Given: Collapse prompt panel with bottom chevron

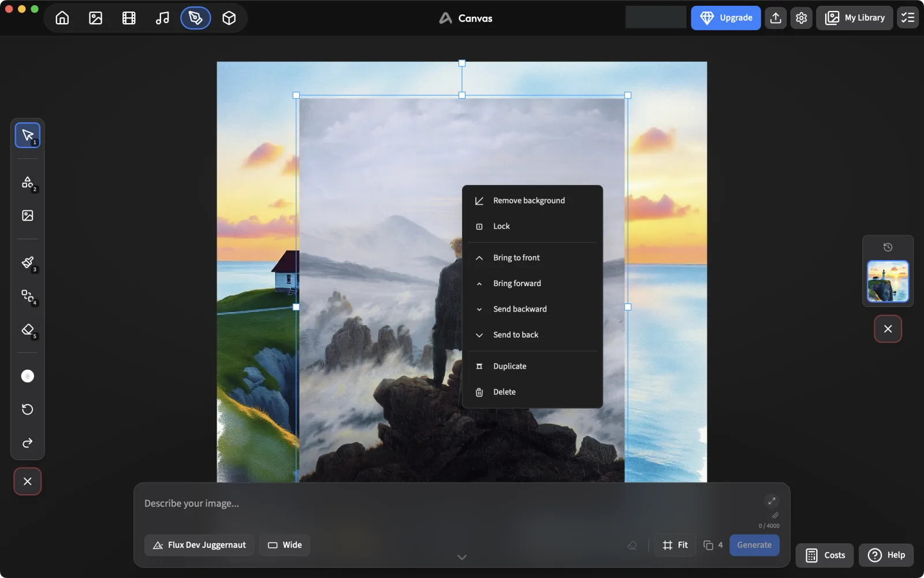Looking at the screenshot, I should click(x=462, y=557).
